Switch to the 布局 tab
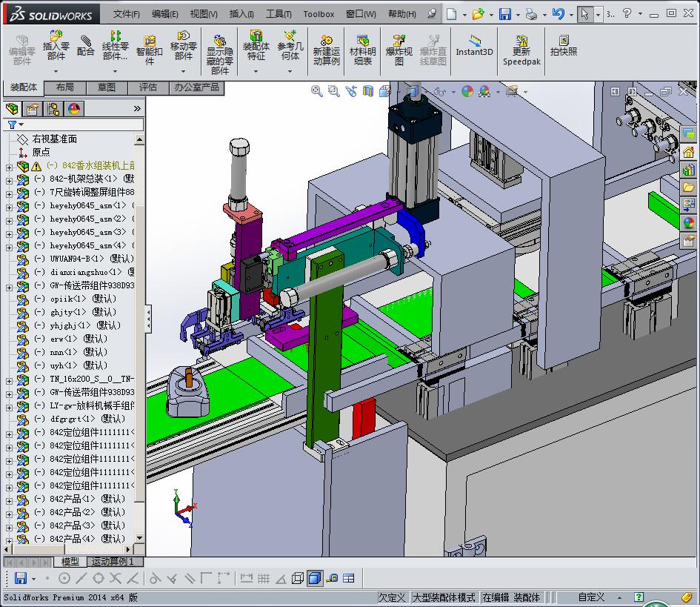The width and height of the screenshot is (700, 607). tap(65, 87)
